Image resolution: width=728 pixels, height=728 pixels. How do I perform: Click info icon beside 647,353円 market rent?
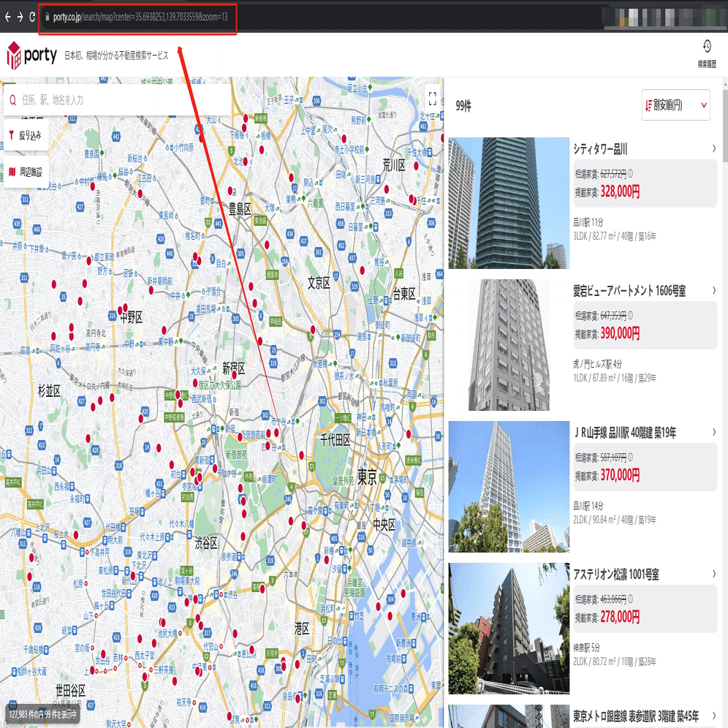(630, 316)
